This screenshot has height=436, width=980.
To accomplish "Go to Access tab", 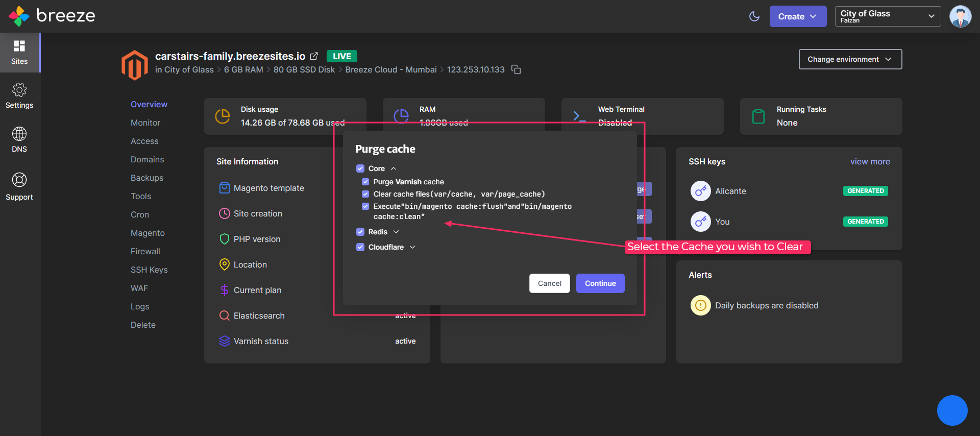I will click(144, 141).
